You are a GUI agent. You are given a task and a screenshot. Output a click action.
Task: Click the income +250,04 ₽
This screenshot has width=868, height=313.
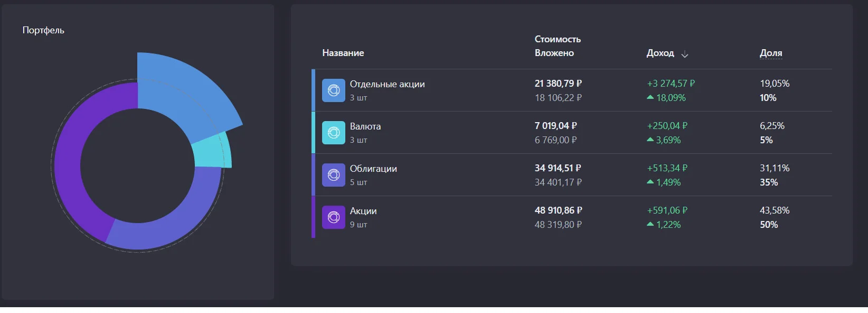[x=667, y=126]
